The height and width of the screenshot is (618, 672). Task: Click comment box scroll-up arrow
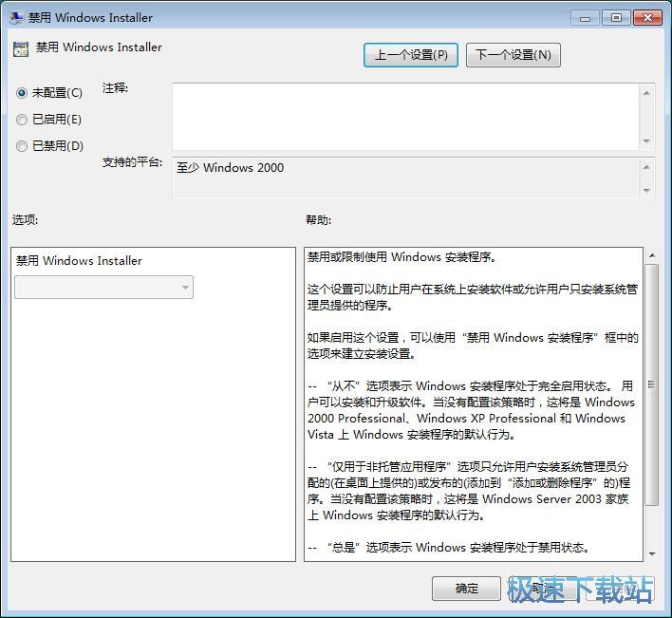[646, 93]
